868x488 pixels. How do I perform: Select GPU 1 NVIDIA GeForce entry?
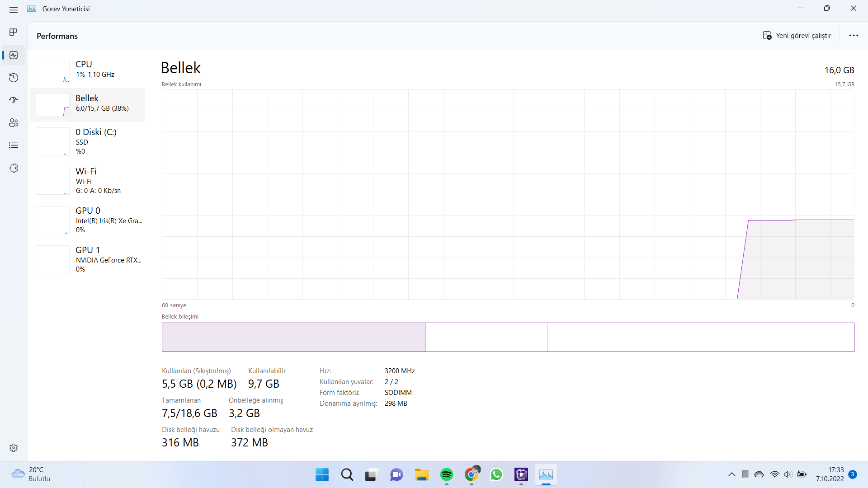87,259
